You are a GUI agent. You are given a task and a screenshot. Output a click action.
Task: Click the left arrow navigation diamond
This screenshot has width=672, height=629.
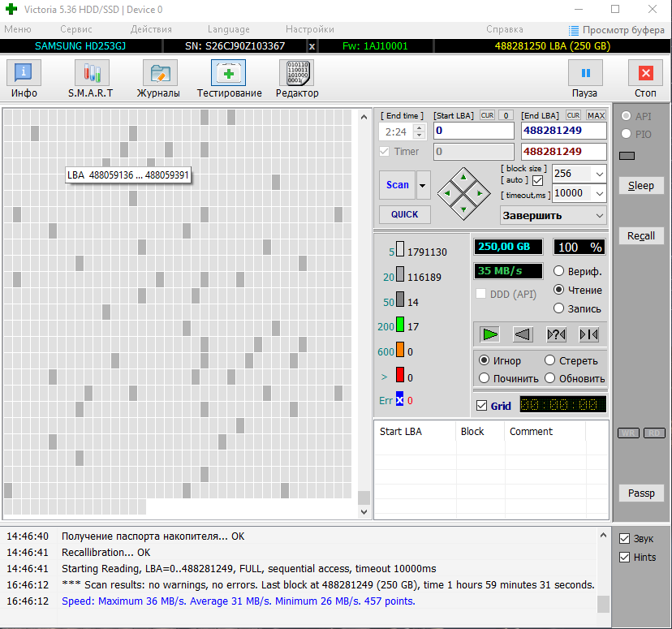tap(447, 193)
